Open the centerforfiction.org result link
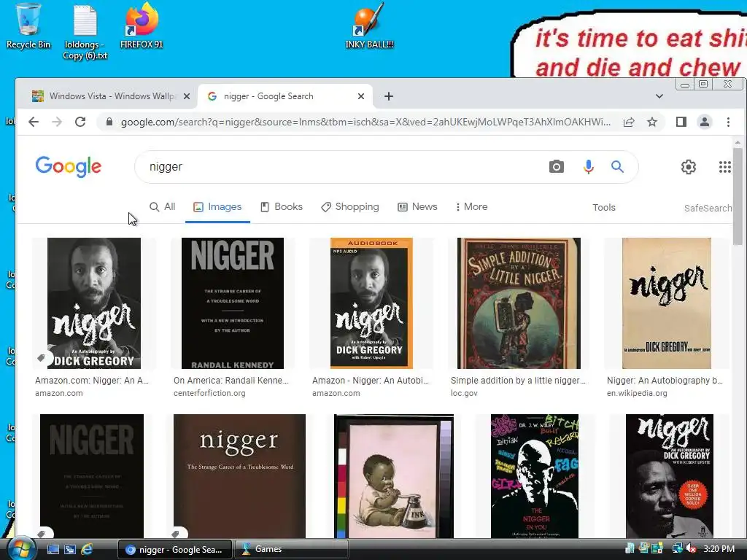This screenshot has width=747, height=560. click(x=209, y=393)
